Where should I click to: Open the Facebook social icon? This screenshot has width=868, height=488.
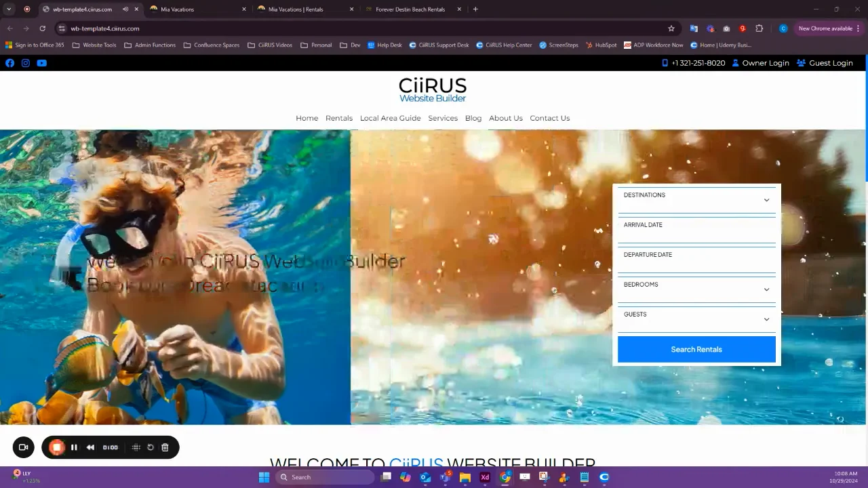(9, 63)
